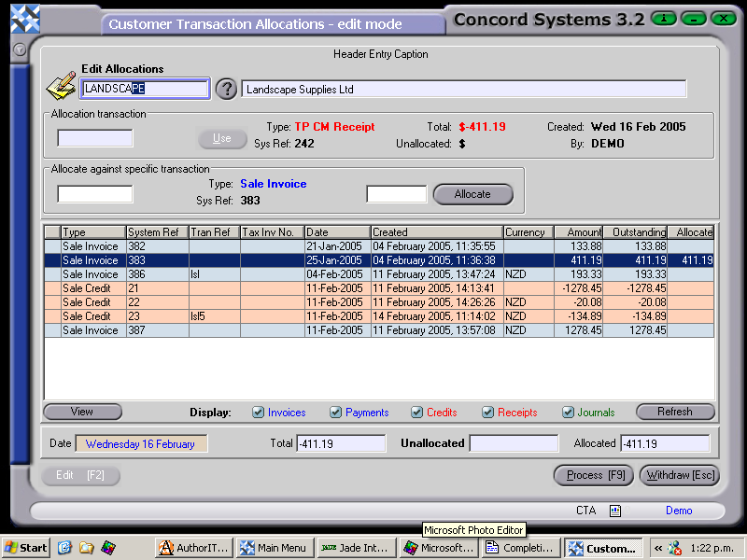Disable the Receipts display option

click(487, 412)
